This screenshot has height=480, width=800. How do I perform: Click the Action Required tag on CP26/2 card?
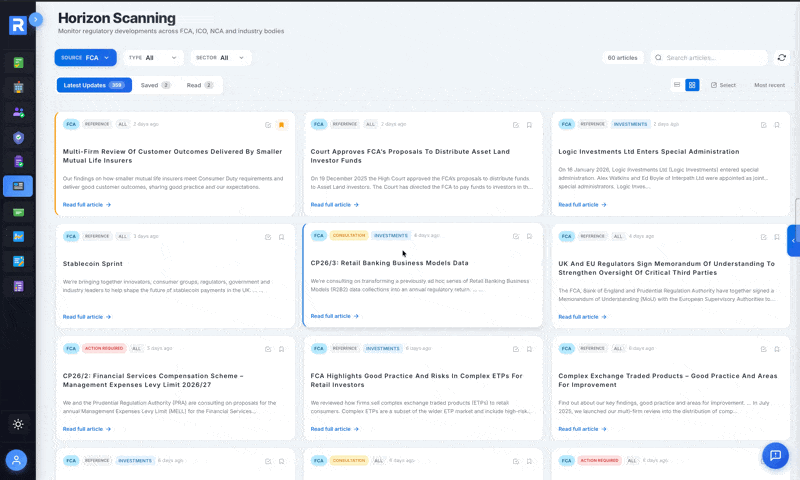pyautogui.click(x=104, y=348)
